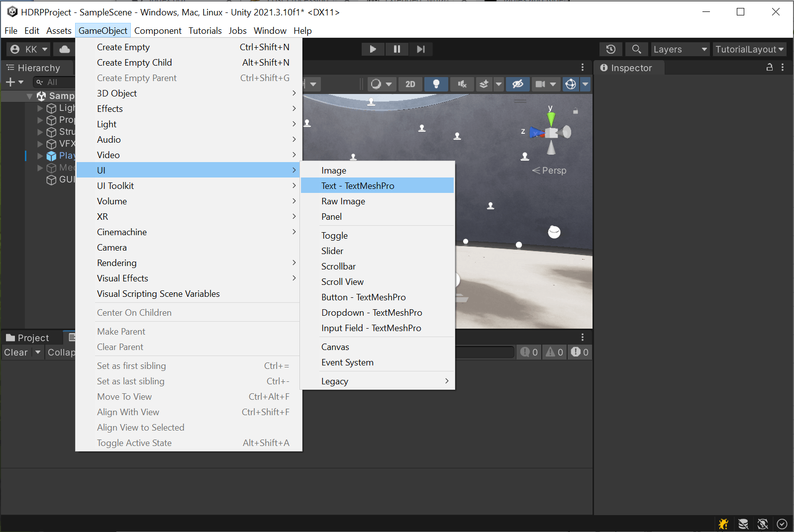
Task: Open the Console panel three-dot menu
Action: (x=583, y=337)
